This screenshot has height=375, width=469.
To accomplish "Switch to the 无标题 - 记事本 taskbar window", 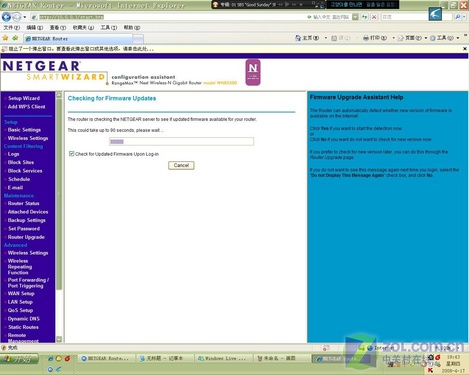I will (165, 358).
